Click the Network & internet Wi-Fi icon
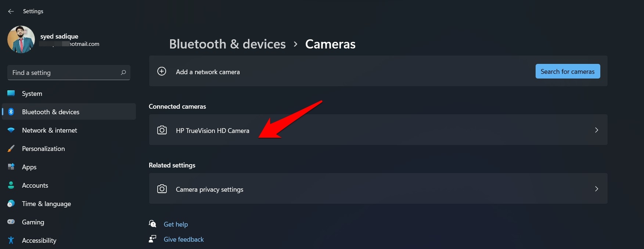Image resolution: width=644 pixels, height=249 pixels. [x=11, y=130]
